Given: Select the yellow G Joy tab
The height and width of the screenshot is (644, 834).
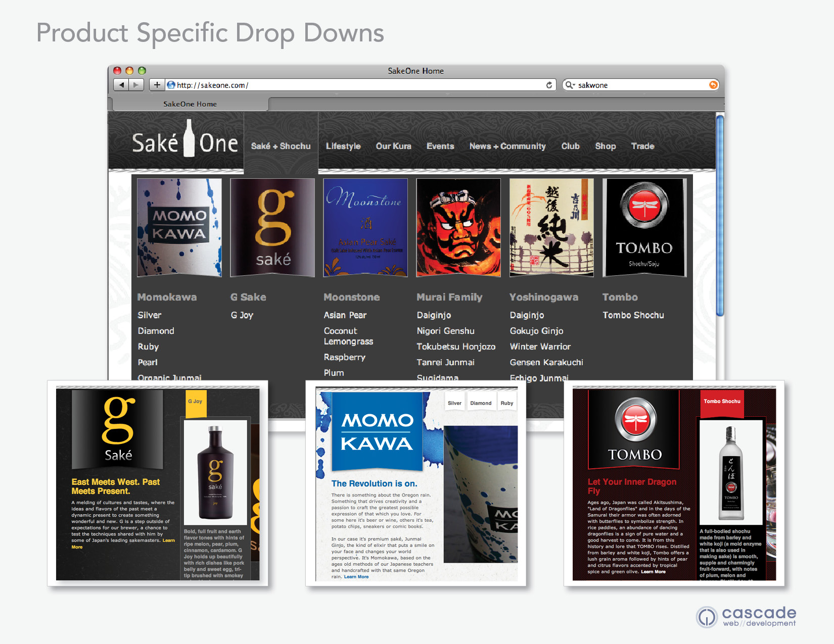Looking at the screenshot, I should click(x=196, y=404).
